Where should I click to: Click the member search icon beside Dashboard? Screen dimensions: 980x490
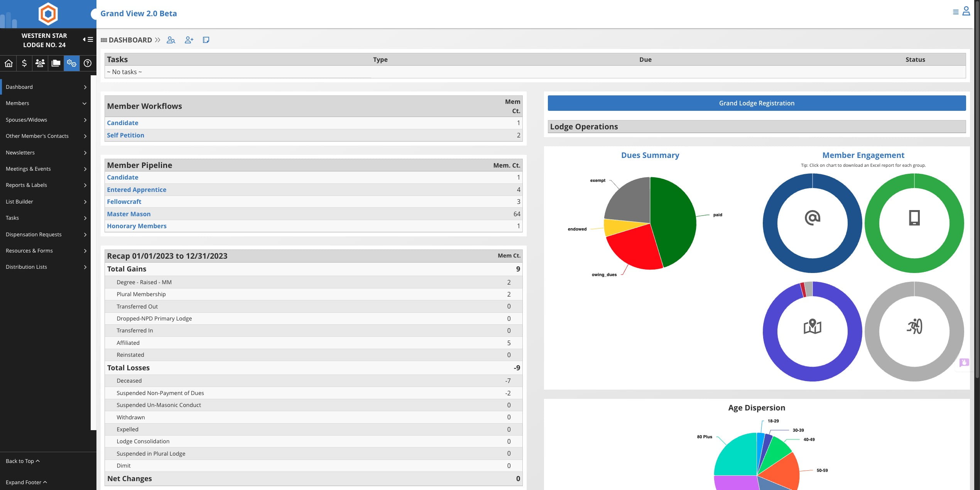pos(171,40)
